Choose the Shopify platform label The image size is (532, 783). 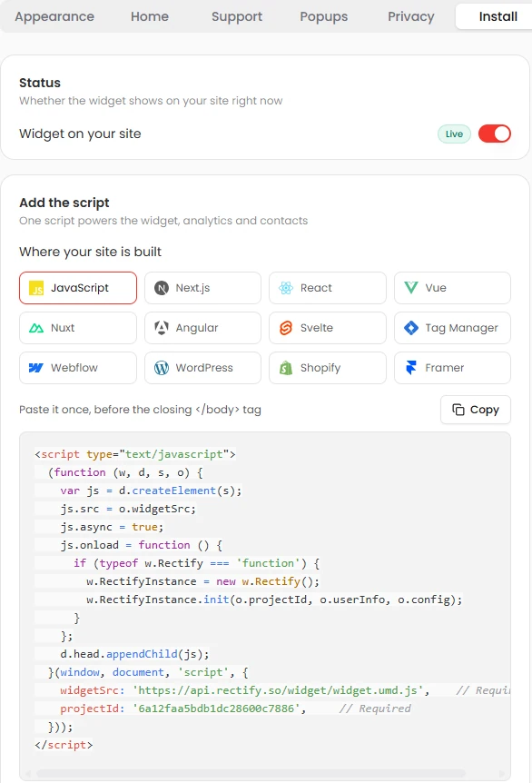[x=320, y=368]
